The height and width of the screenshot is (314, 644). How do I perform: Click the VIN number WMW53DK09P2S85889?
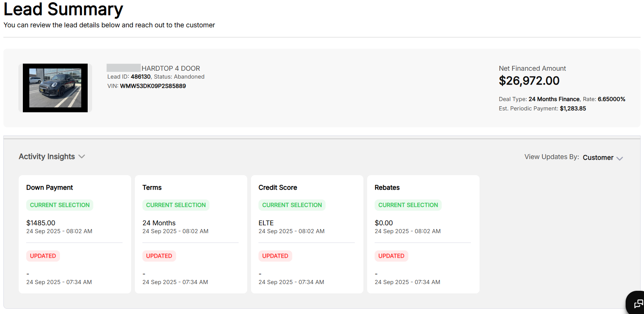tap(153, 86)
